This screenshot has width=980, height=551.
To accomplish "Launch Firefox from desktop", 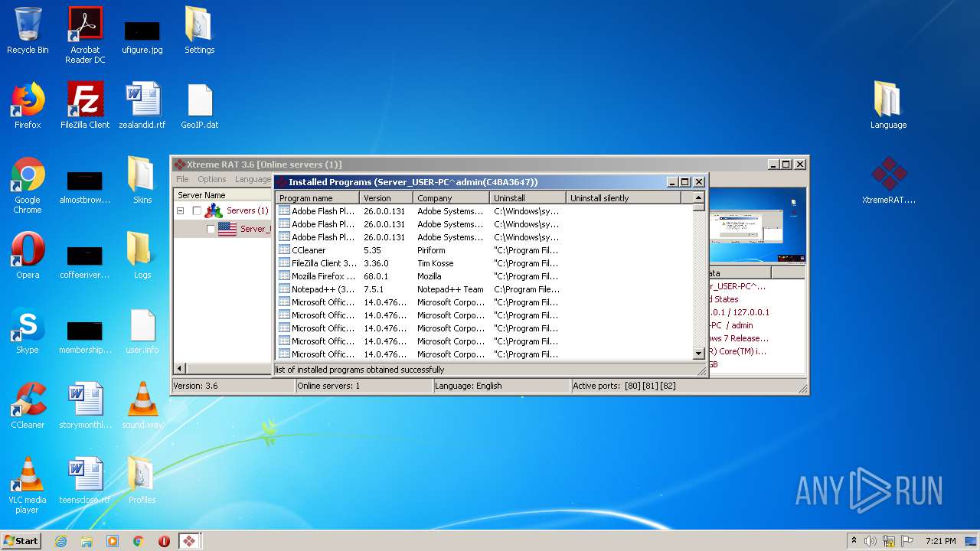I will [x=28, y=106].
